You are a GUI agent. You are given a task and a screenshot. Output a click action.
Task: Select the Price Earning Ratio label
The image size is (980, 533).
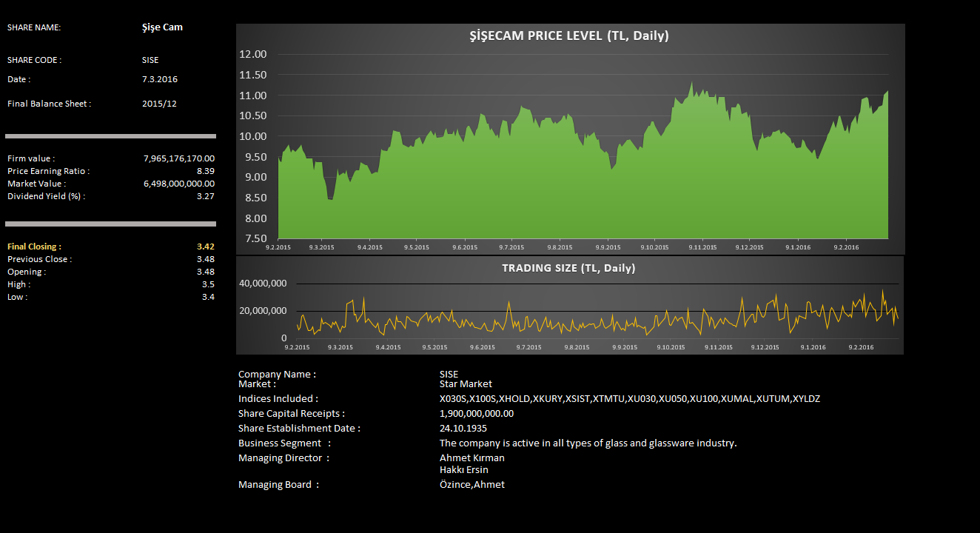pos(48,171)
